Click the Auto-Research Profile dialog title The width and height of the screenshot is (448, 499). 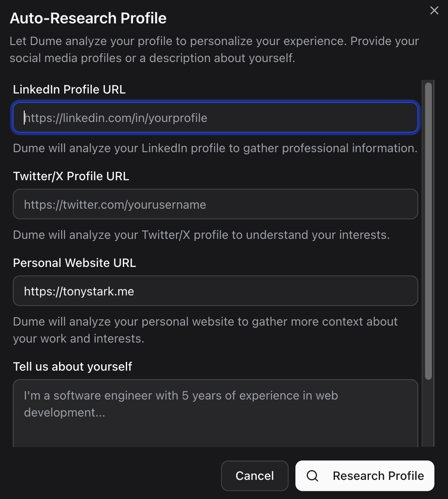88,18
